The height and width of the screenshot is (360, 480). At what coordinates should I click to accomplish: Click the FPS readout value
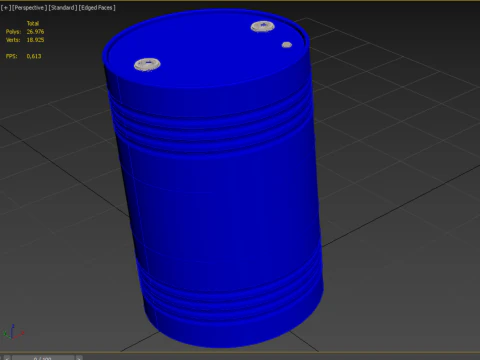(x=34, y=56)
